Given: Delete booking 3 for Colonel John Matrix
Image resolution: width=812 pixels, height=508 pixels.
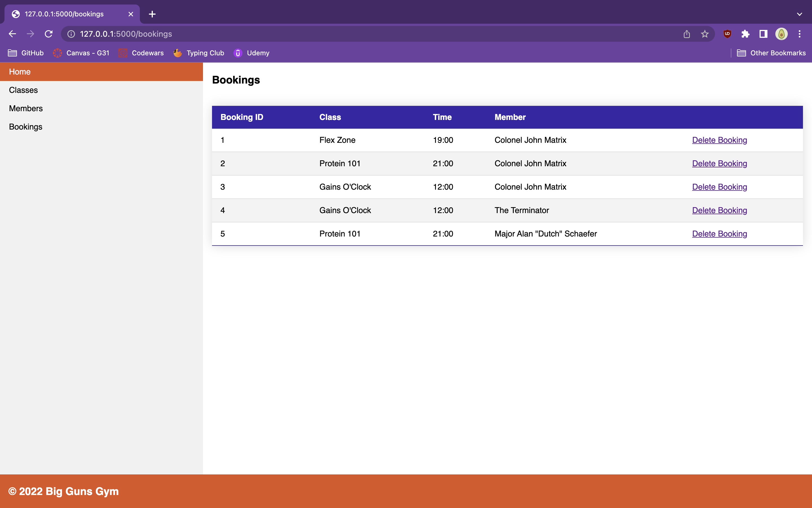Looking at the screenshot, I should tap(720, 187).
